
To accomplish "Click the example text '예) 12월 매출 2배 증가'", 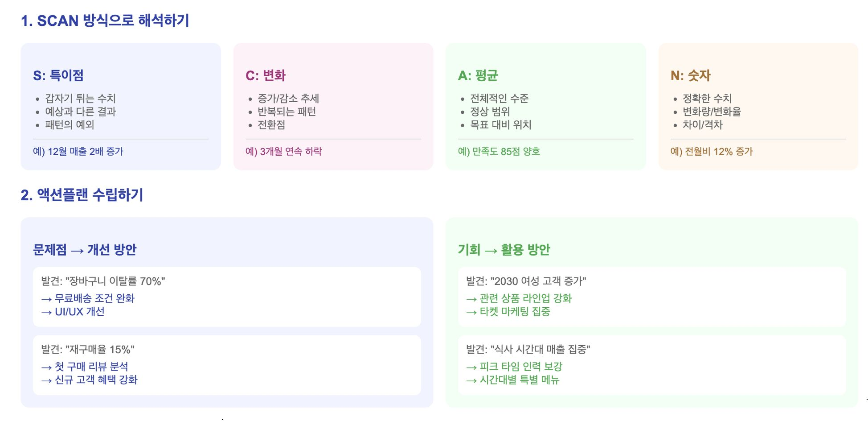I will click(78, 152).
